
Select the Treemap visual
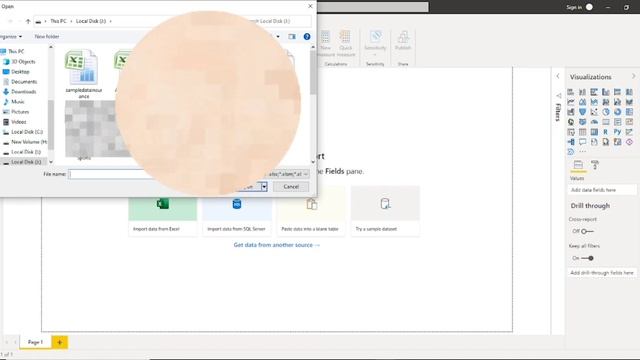(x=629, y=112)
